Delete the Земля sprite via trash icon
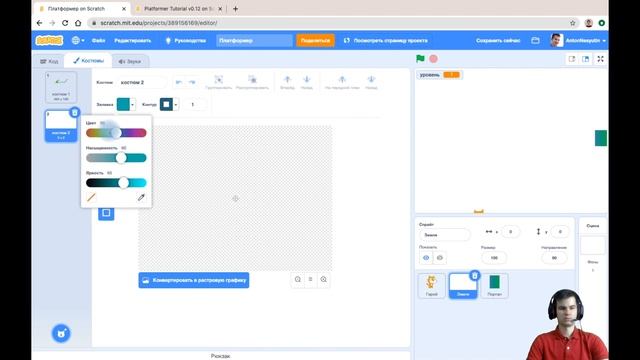 (x=475, y=276)
